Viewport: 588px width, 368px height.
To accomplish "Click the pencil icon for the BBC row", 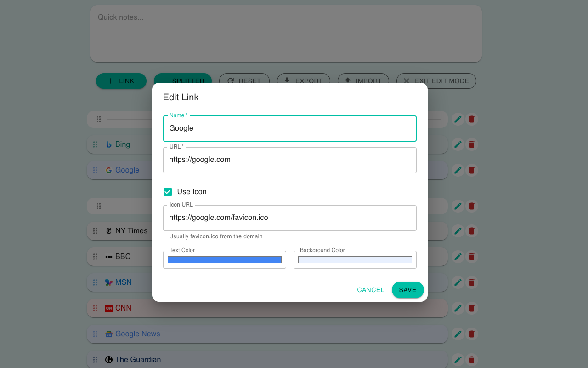I will pos(458,257).
